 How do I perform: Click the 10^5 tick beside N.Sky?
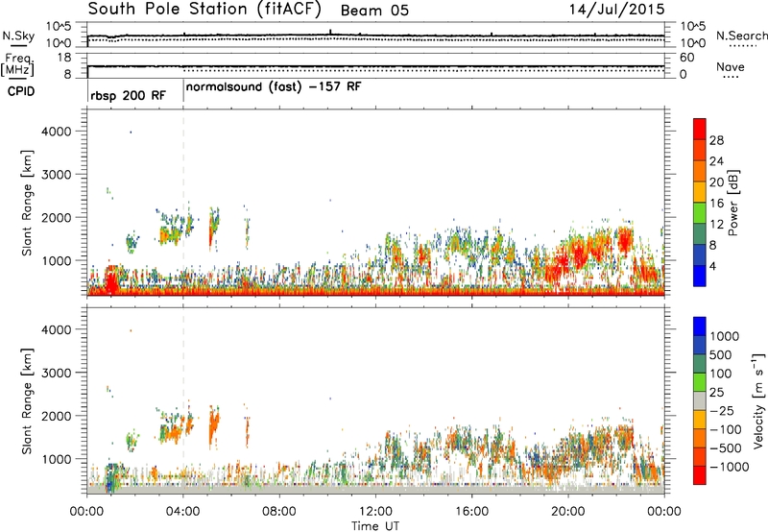(59, 26)
